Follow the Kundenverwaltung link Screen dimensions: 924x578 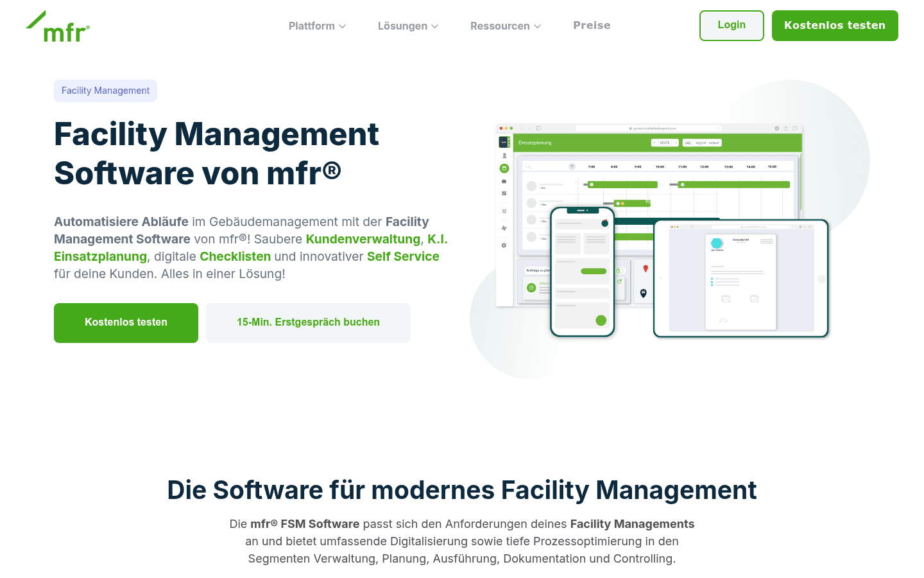(x=363, y=239)
